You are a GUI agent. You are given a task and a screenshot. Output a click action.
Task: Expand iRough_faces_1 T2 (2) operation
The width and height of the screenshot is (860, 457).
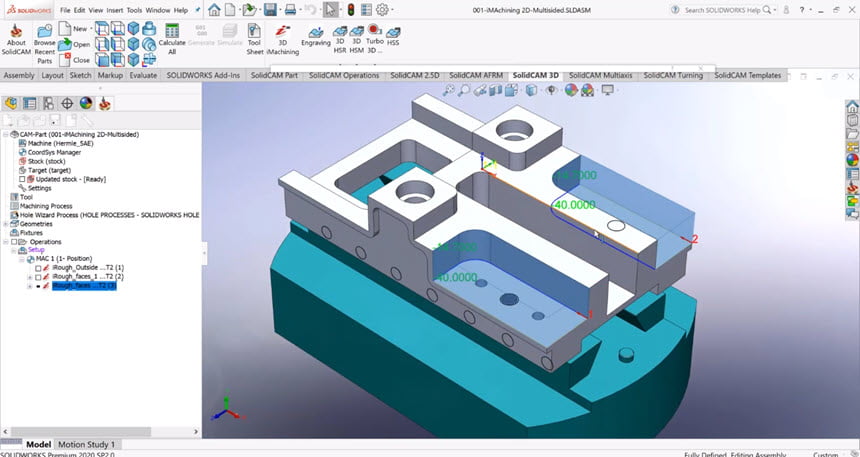(x=30, y=277)
